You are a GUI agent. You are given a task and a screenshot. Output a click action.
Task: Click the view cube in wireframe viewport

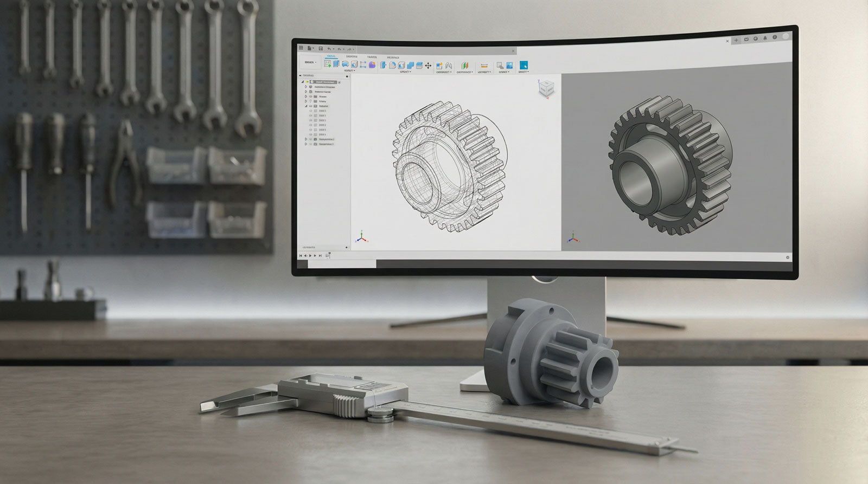(547, 88)
